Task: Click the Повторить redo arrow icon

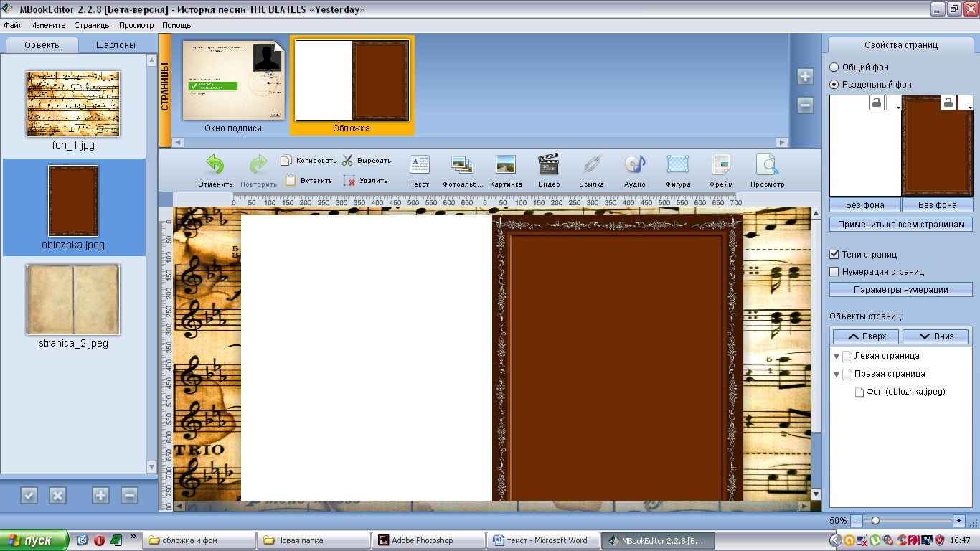Action: [x=258, y=165]
